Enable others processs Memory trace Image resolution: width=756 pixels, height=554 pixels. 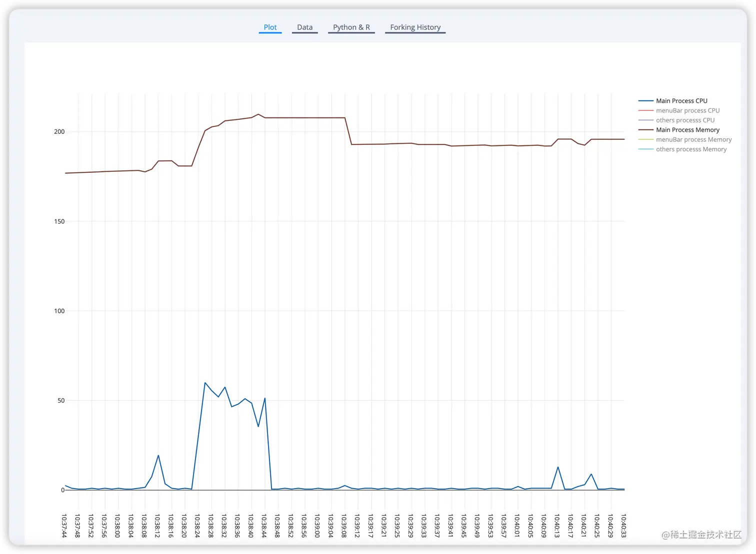[691, 149]
